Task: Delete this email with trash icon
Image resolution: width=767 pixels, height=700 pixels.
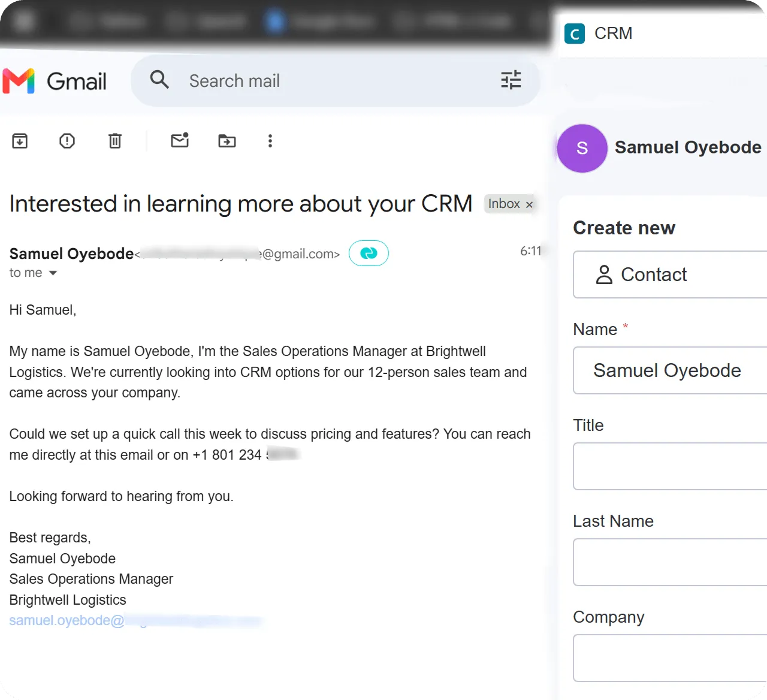Action: click(x=115, y=141)
